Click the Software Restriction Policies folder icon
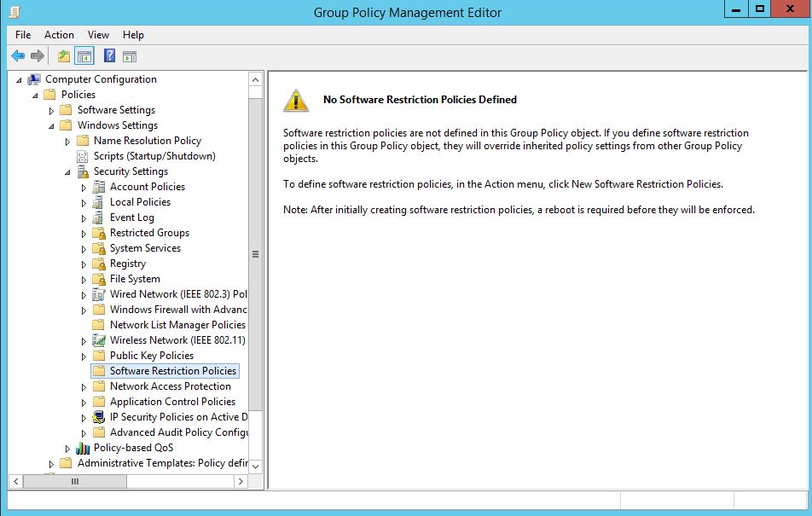 pyautogui.click(x=98, y=371)
